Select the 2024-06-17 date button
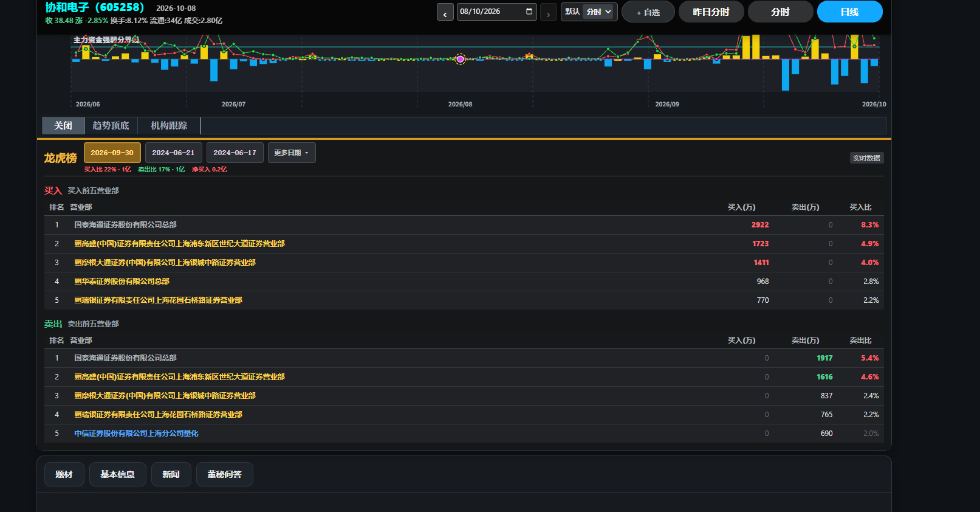980x512 pixels. pyautogui.click(x=235, y=153)
